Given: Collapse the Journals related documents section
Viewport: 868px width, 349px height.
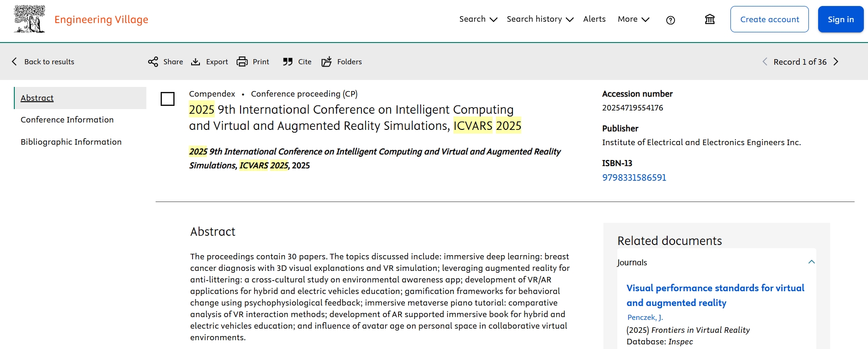Looking at the screenshot, I should tap(811, 262).
